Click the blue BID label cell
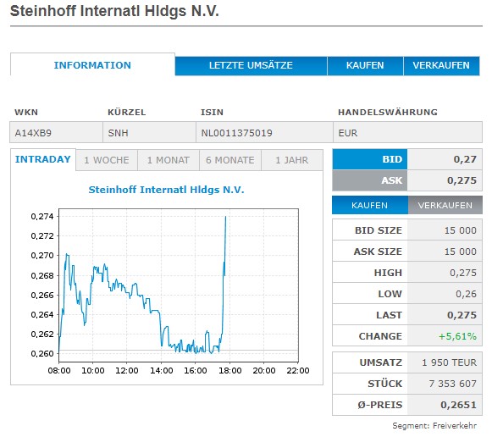This screenshot has height=448, width=492. (370, 159)
